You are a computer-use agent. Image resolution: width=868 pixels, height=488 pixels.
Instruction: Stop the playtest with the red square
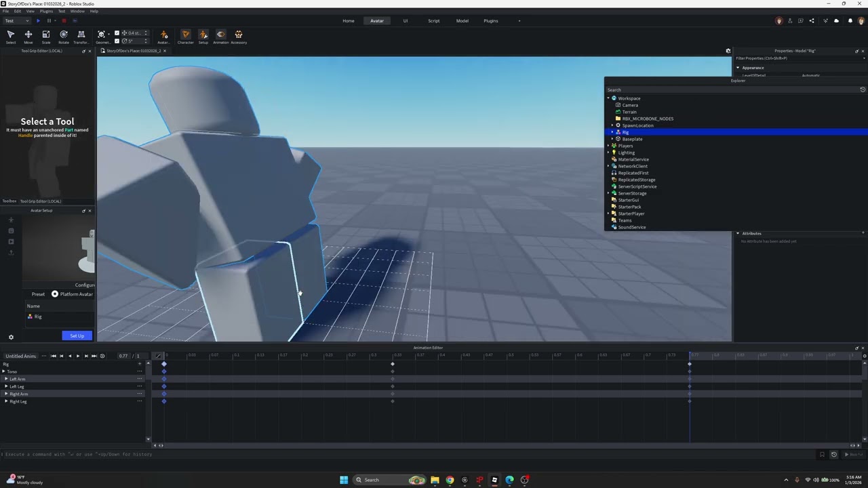(x=64, y=20)
